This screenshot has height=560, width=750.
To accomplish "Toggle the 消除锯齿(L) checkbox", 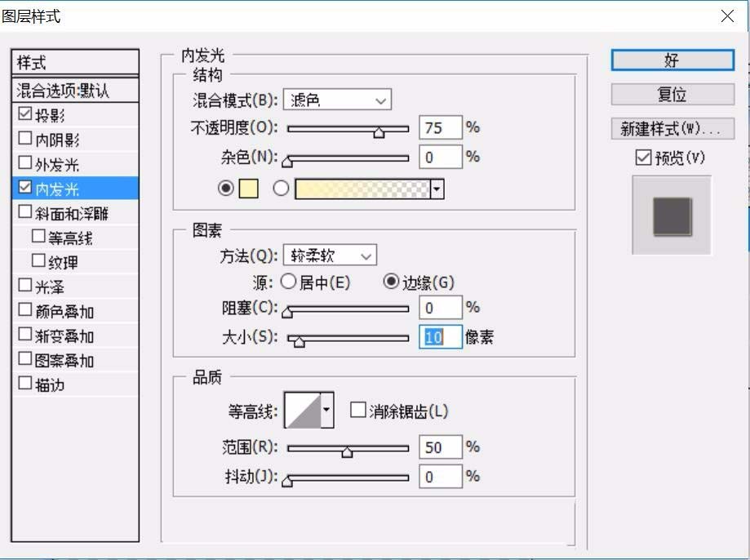I will pos(357,411).
